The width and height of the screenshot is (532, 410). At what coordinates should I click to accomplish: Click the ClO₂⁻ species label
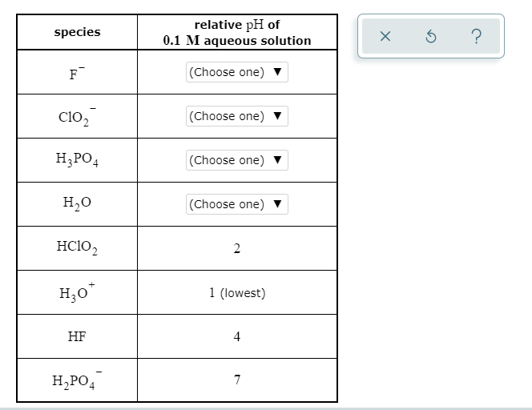pos(77,117)
